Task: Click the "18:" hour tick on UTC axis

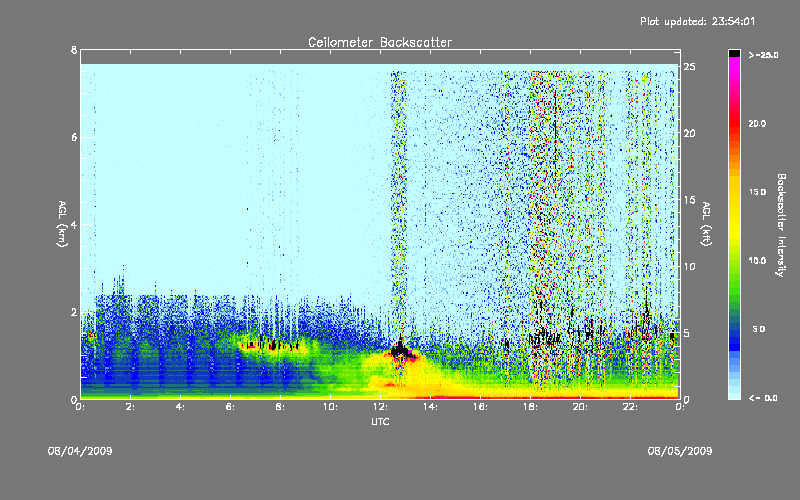Action: (x=530, y=407)
